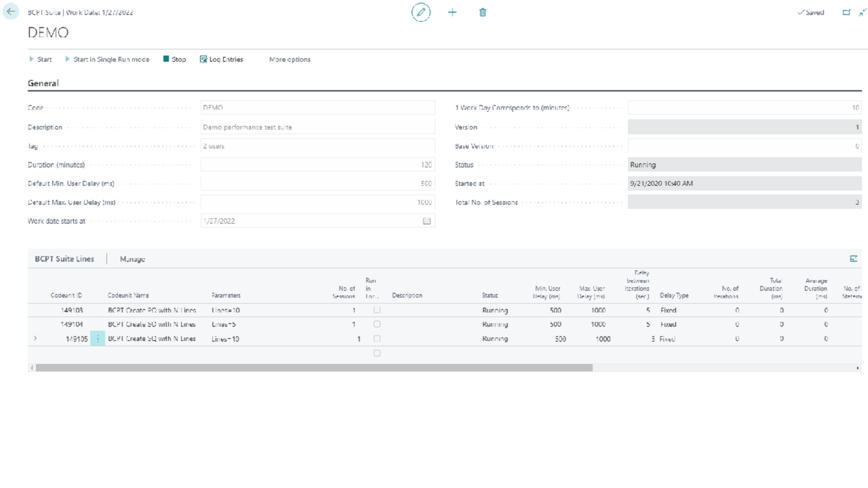Click Max. User Delay 1000 of line 149105
The width and height of the screenshot is (868, 488).
click(x=603, y=338)
